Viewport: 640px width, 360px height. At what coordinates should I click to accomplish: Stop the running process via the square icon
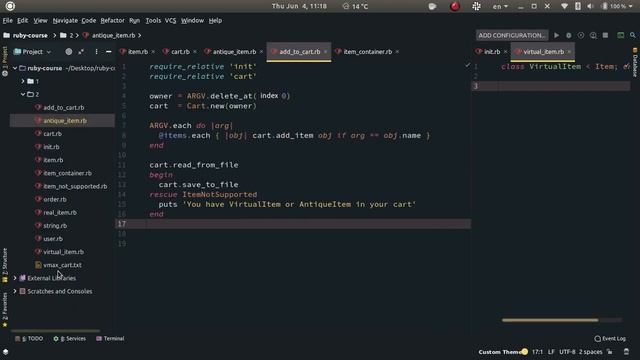[x=605, y=36]
